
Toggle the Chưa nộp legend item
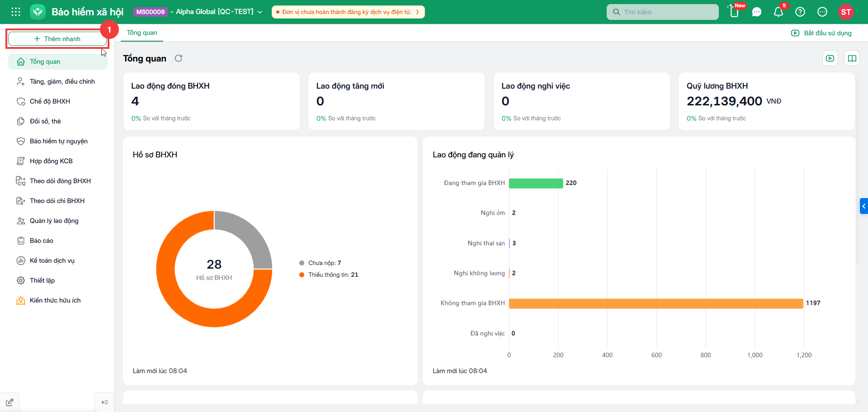point(321,263)
